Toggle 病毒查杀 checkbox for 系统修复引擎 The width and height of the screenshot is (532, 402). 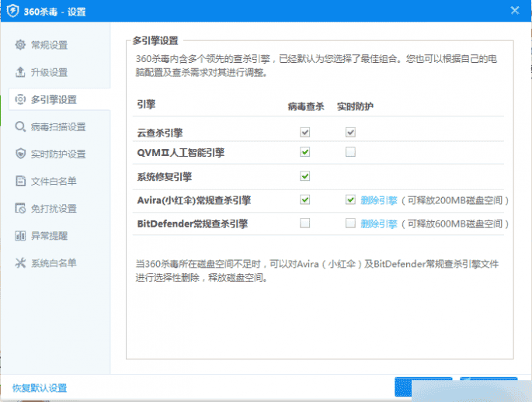(x=305, y=176)
